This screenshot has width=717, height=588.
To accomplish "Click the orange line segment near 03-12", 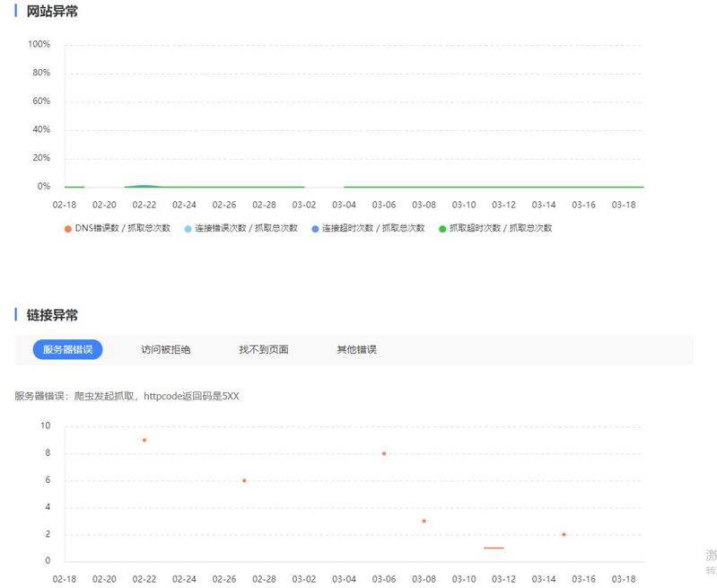I will 494,548.
